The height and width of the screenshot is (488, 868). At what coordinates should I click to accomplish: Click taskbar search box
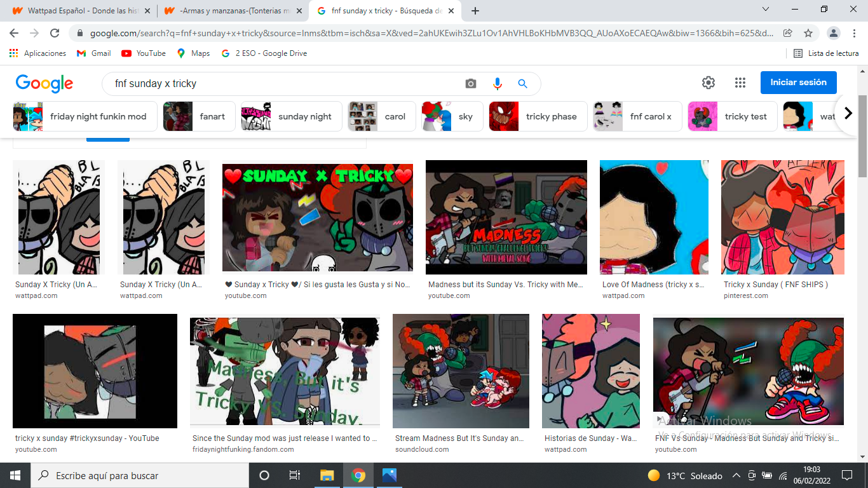[140, 475]
